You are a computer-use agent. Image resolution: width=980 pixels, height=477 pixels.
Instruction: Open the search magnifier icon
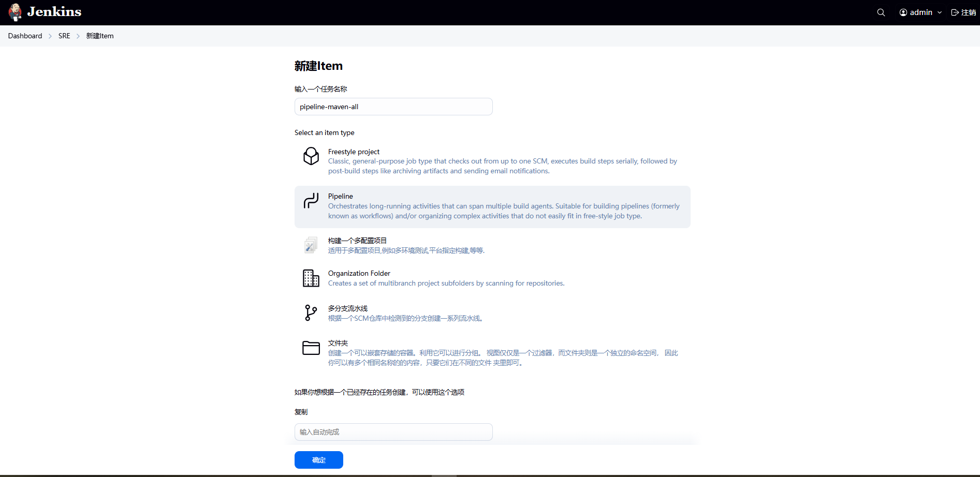click(x=881, y=12)
